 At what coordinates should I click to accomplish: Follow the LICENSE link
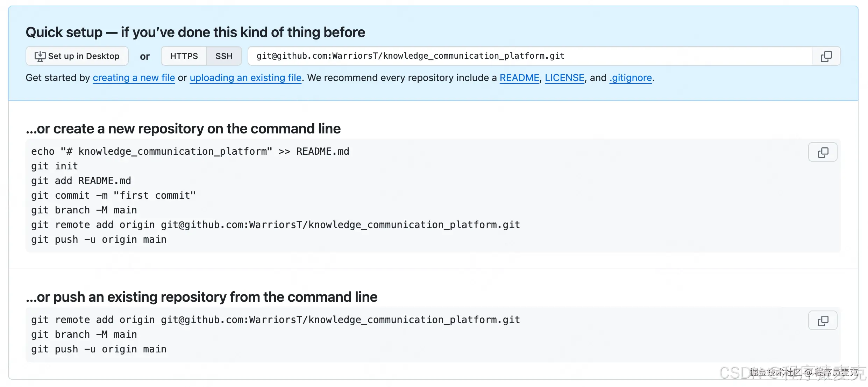[564, 78]
